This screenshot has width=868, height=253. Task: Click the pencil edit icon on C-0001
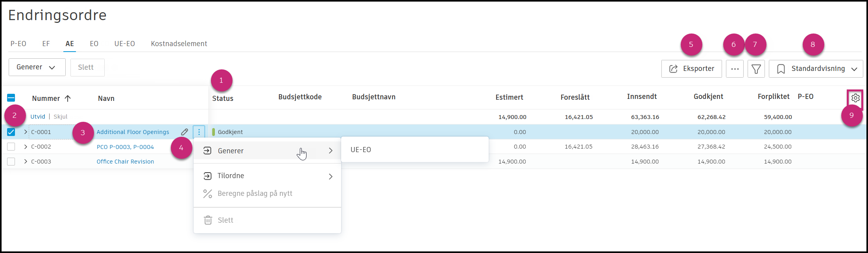point(184,132)
